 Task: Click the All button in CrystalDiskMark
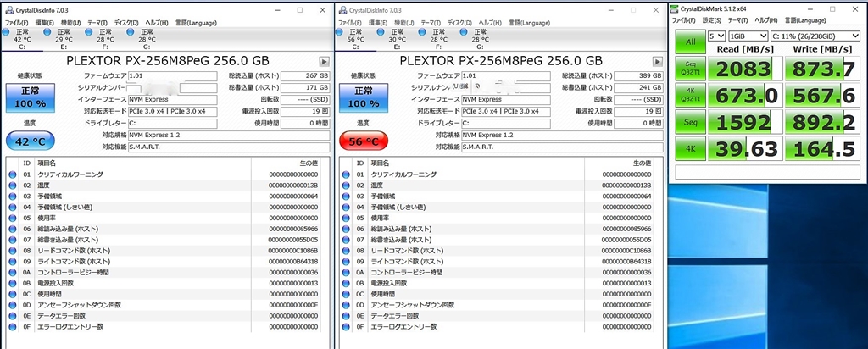(690, 42)
